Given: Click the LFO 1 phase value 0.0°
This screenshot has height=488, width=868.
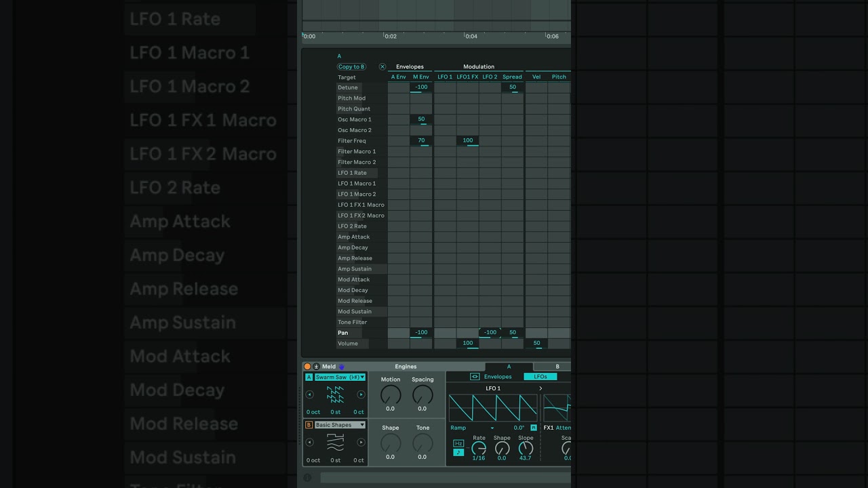Looking at the screenshot, I should pos(519,428).
